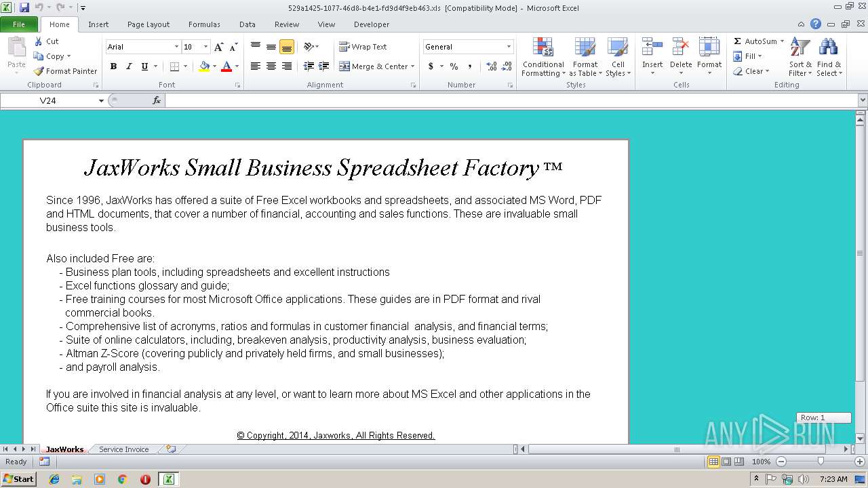This screenshot has height=488, width=868.
Task: Increase decimal places
Action: point(492,66)
